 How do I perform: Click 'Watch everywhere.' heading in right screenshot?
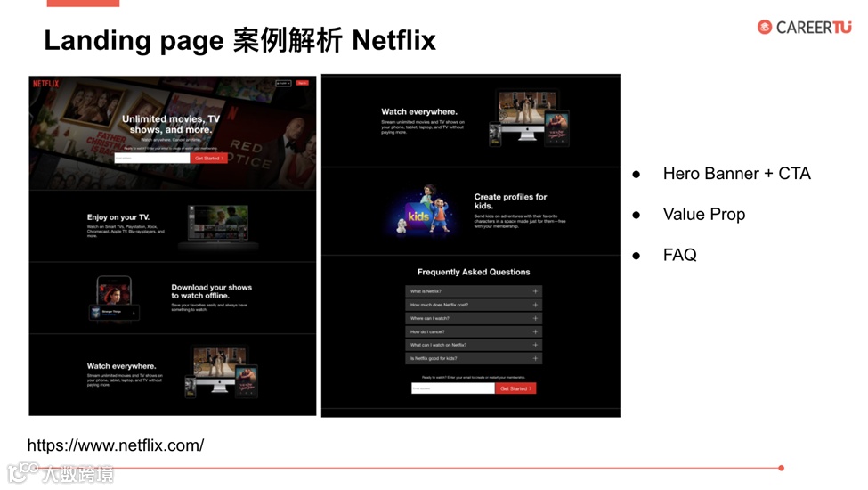[x=419, y=112]
